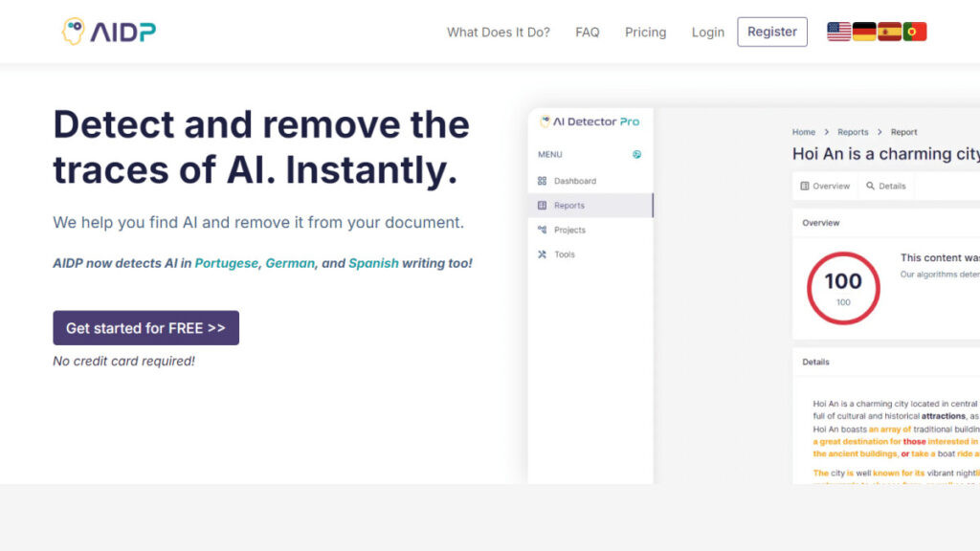Switch language with the Portuguese flag
This screenshot has width=980, height=551.
[914, 32]
